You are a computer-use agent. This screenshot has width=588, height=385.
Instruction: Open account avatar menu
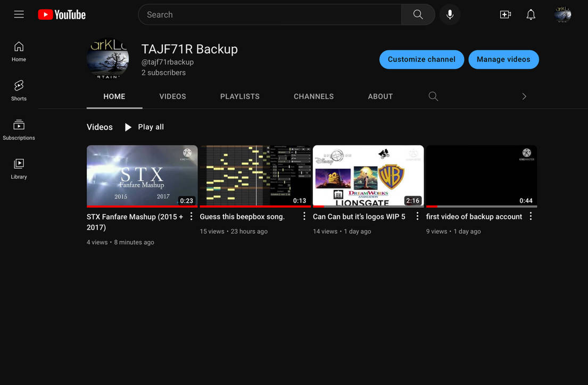coord(562,14)
